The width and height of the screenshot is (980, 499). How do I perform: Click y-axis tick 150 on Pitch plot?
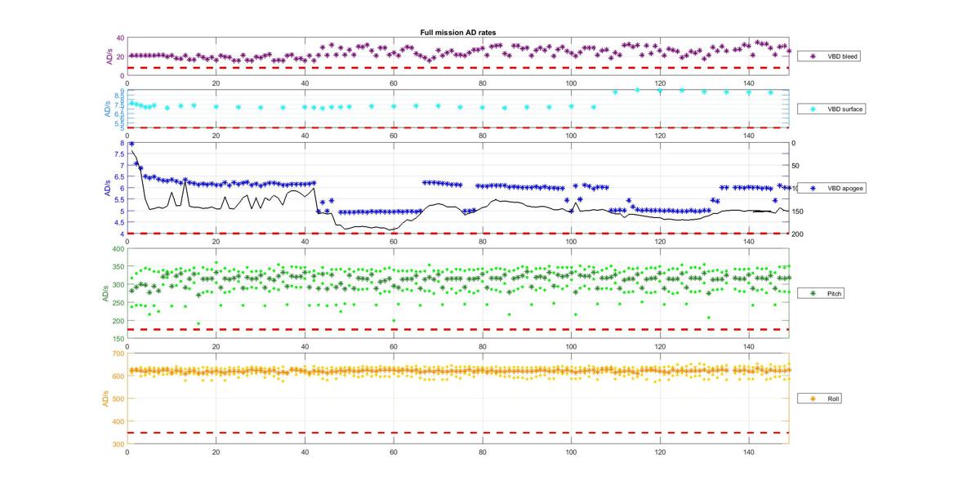pyautogui.click(x=118, y=338)
